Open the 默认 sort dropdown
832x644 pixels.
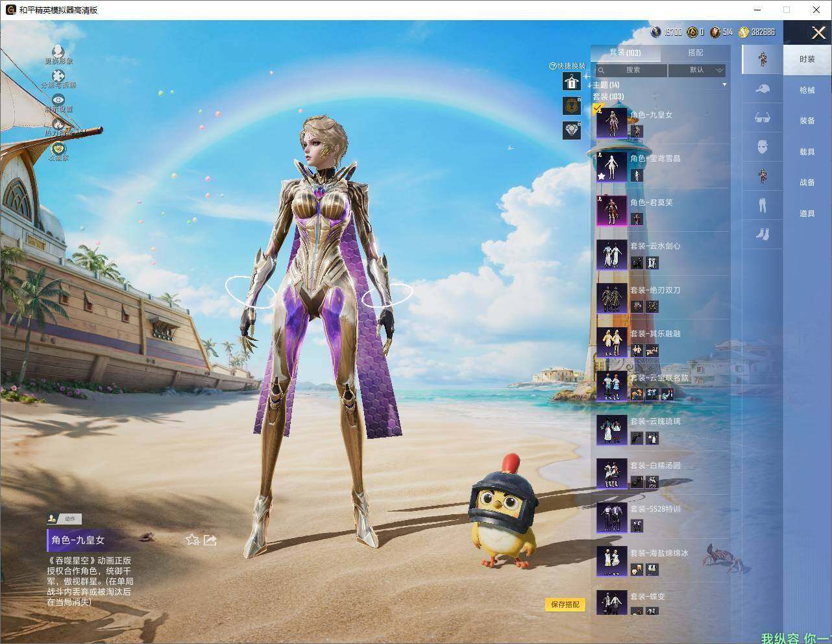point(697,70)
